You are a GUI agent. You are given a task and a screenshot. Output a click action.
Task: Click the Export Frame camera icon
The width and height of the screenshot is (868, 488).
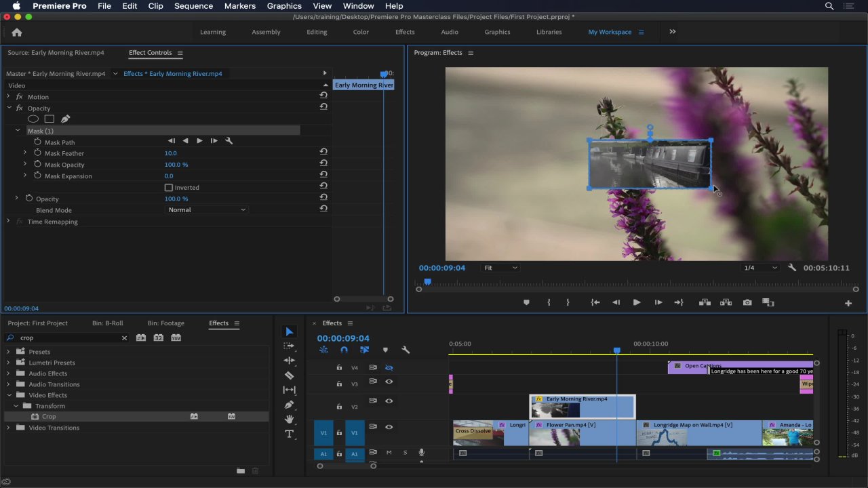click(747, 303)
